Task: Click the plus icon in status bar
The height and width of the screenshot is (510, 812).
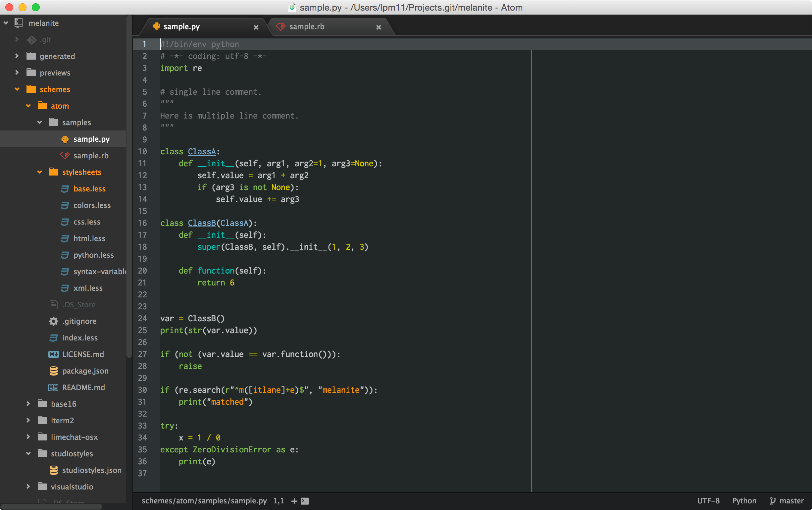Action: coord(294,501)
